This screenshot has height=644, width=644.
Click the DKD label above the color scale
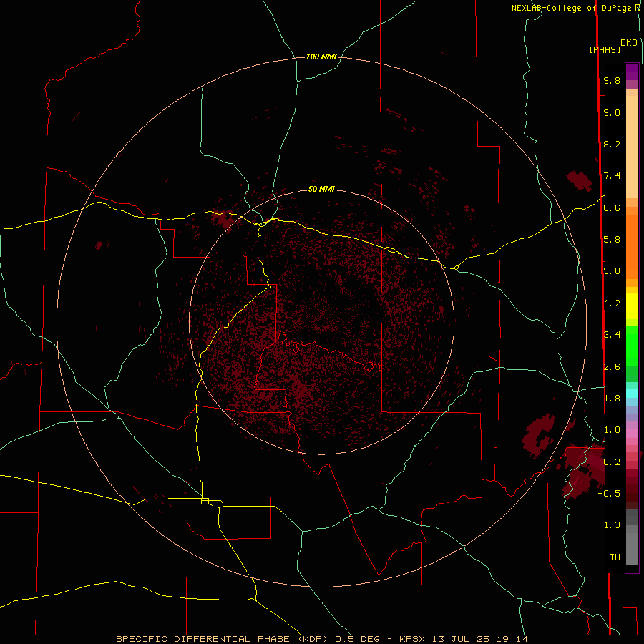(x=628, y=43)
